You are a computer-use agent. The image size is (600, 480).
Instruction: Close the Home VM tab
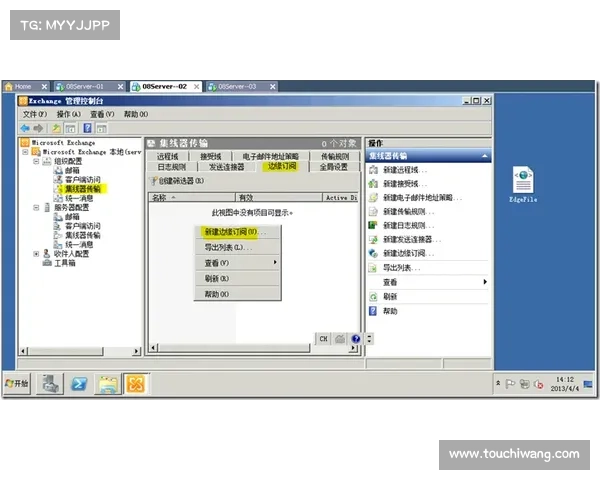coord(44,87)
